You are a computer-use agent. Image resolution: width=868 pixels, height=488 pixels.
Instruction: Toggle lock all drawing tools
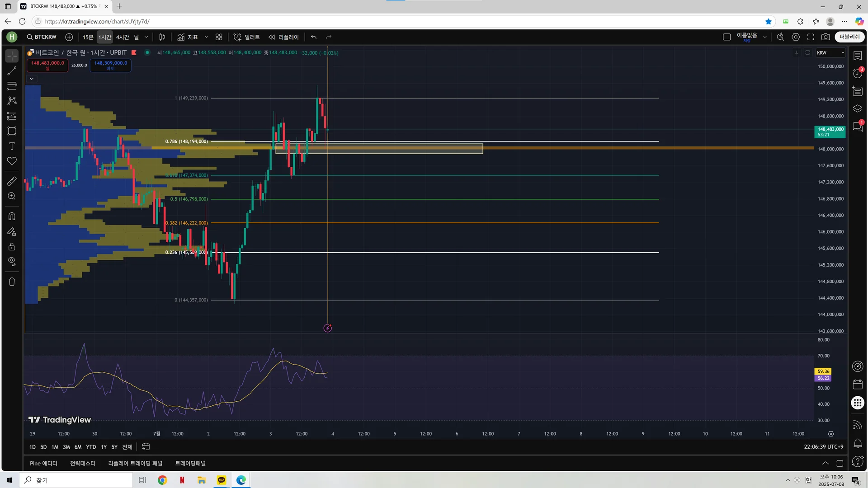(12, 247)
